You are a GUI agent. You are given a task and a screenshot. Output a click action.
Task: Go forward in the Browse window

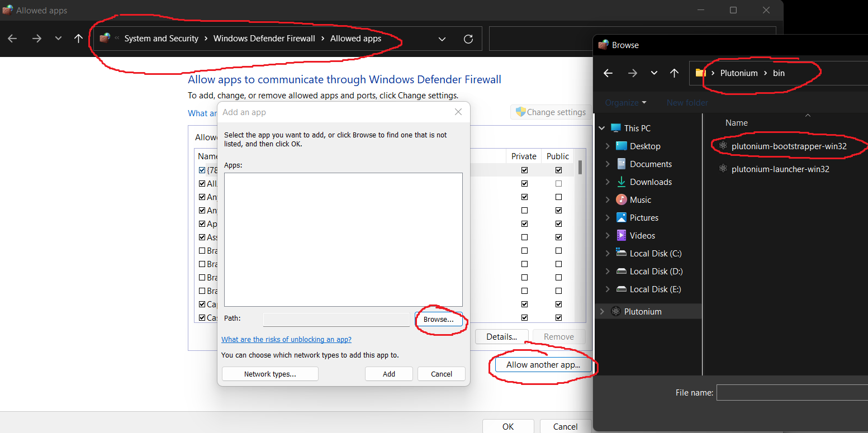point(633,73)
